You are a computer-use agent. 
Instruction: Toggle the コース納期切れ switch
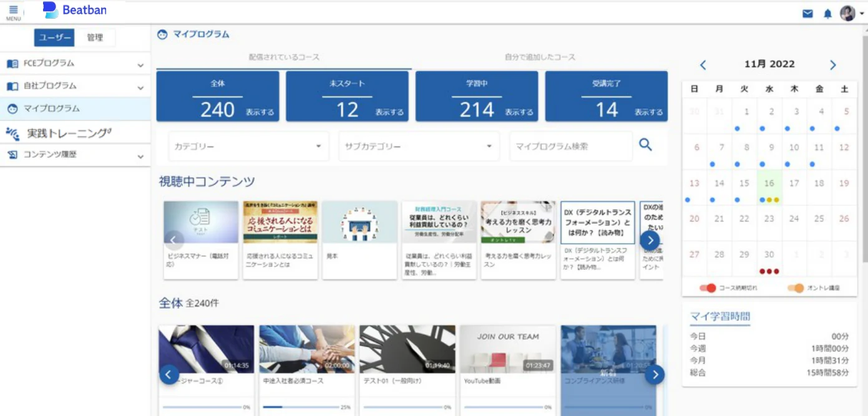coord(708,288)
